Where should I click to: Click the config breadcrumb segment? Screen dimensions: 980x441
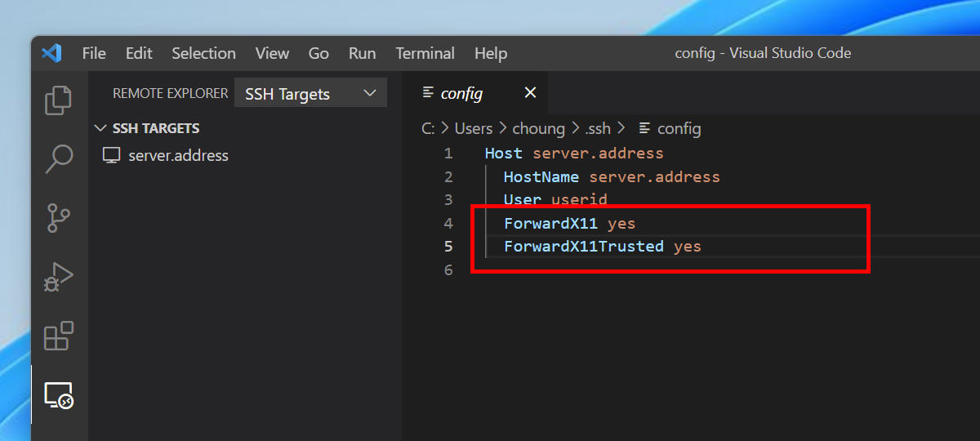[679, 128]
